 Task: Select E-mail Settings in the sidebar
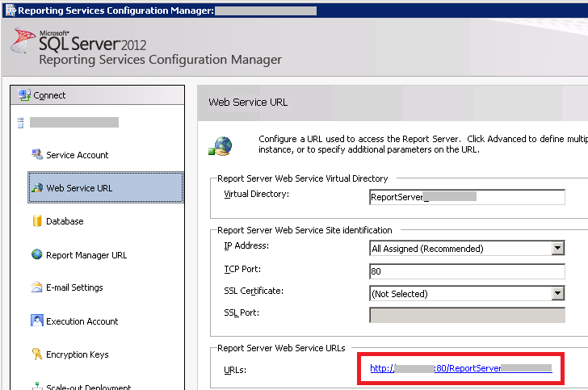click(74, 287)
